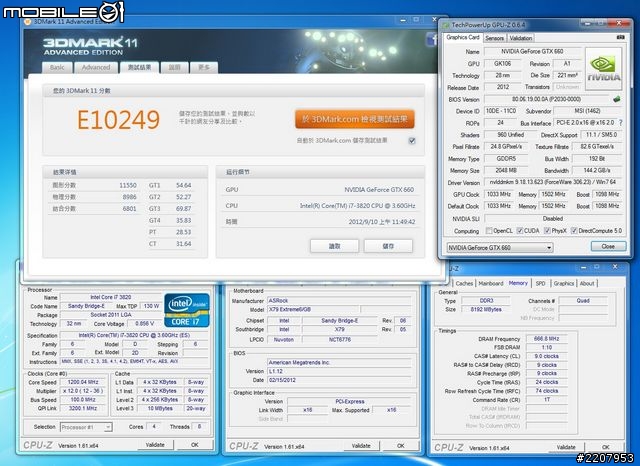Screen dimensions: 640x466
Task: Toggle the CUDA checkbox in GPU-Z
Action: (520, 231)
